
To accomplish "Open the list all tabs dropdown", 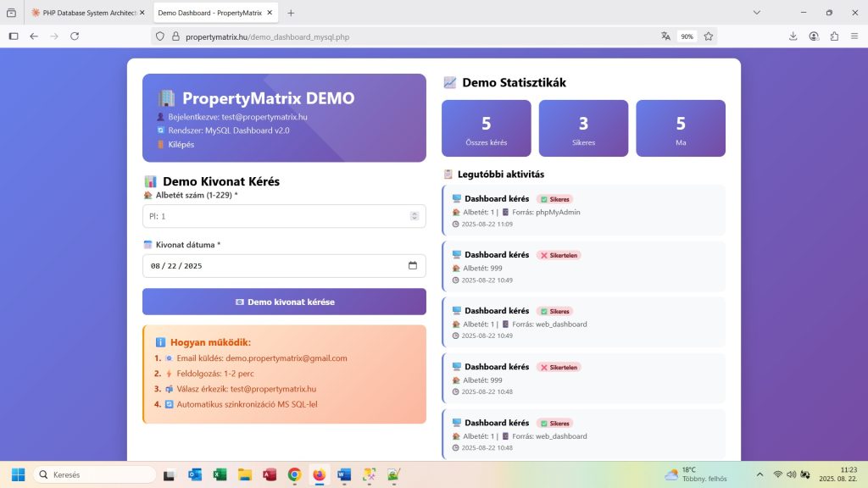I will coord(757,13).
